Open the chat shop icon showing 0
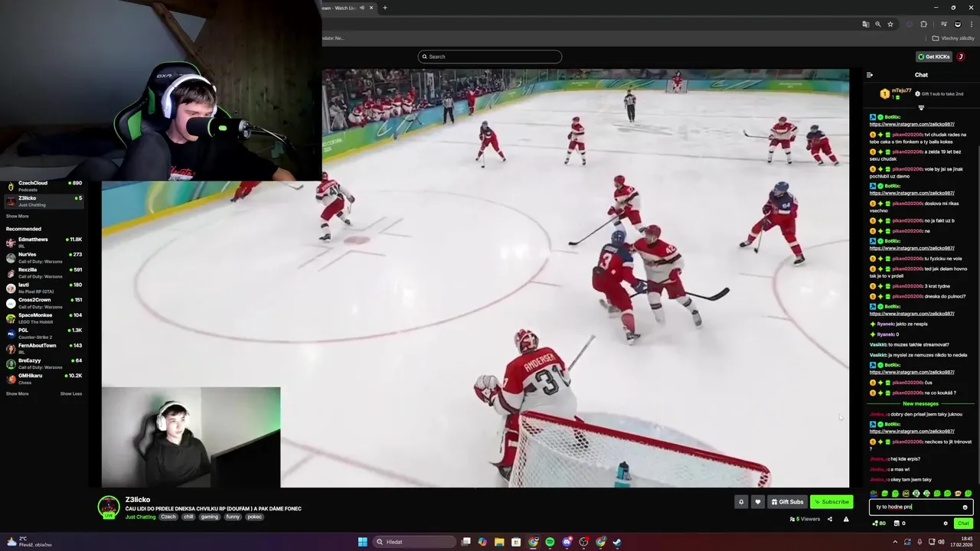The image size is (980, 551). click(900, 523)
